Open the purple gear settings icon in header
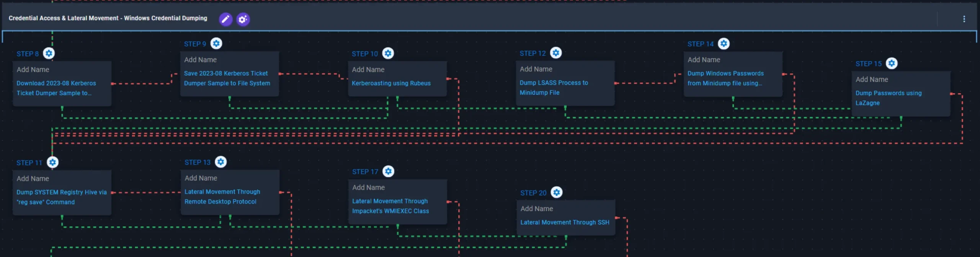 (243, 19)
